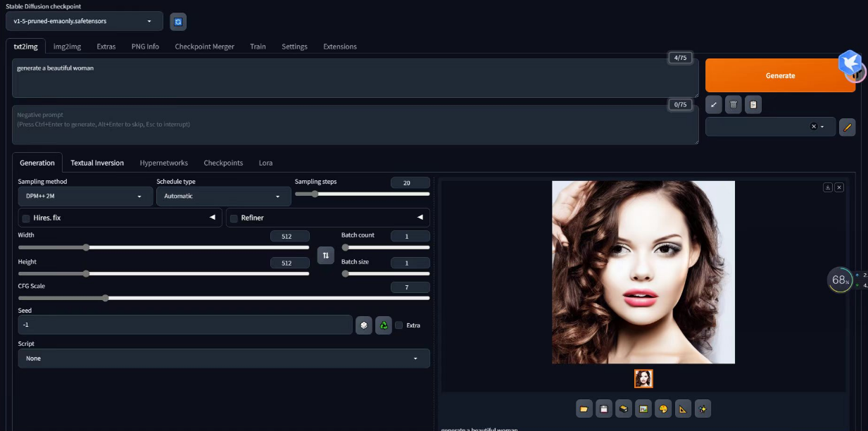Swap width and height dimensions
This screenshot has height=431, width=868.
click(325, 255)
